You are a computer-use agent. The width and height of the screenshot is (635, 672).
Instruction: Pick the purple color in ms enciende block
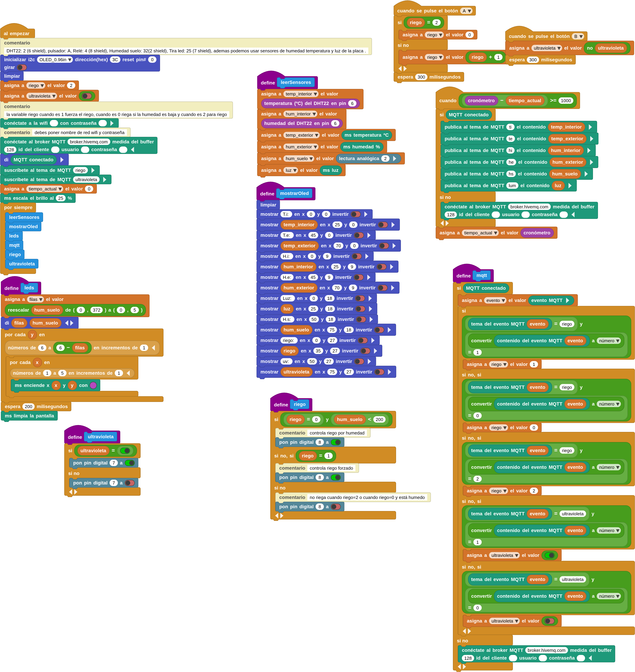[x=93, y=385]
